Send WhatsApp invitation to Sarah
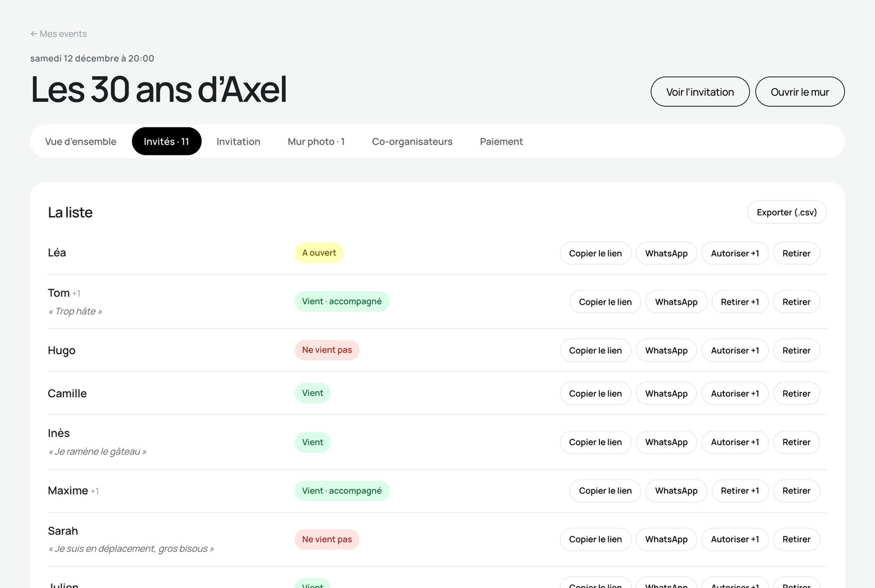The width and height of the screenshot is (875, 588). tap(667, 539)
